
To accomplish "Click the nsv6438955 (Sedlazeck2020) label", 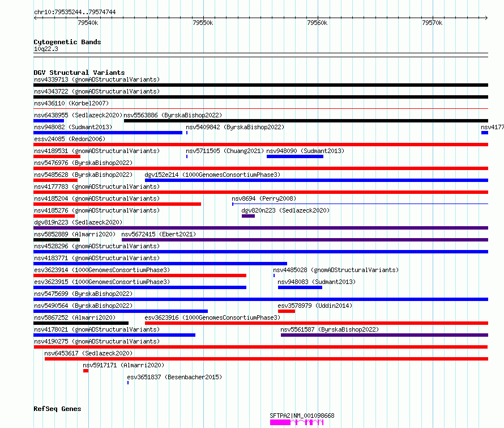I will [78, 115].
